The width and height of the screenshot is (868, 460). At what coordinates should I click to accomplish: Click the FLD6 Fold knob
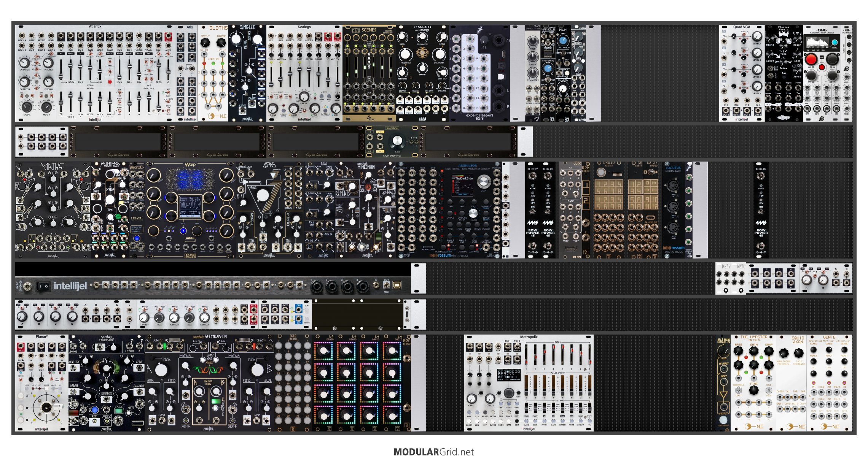point(533,41)
